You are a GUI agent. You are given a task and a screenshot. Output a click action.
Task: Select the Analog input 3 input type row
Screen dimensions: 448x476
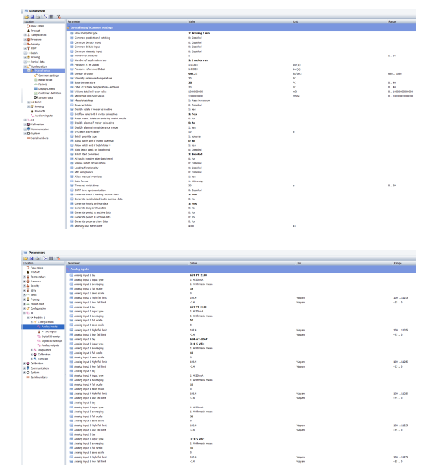[x=241, y=344]
